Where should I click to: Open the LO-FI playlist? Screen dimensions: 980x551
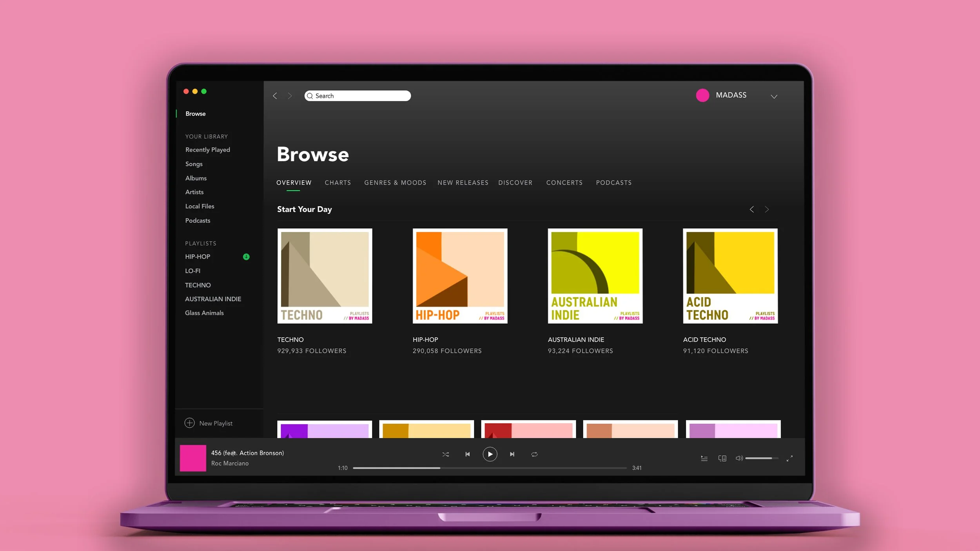[x=192, y=271]
